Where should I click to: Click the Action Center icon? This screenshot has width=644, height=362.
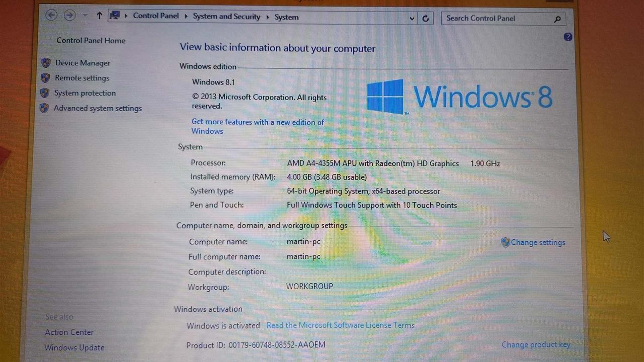click(68, 333)
